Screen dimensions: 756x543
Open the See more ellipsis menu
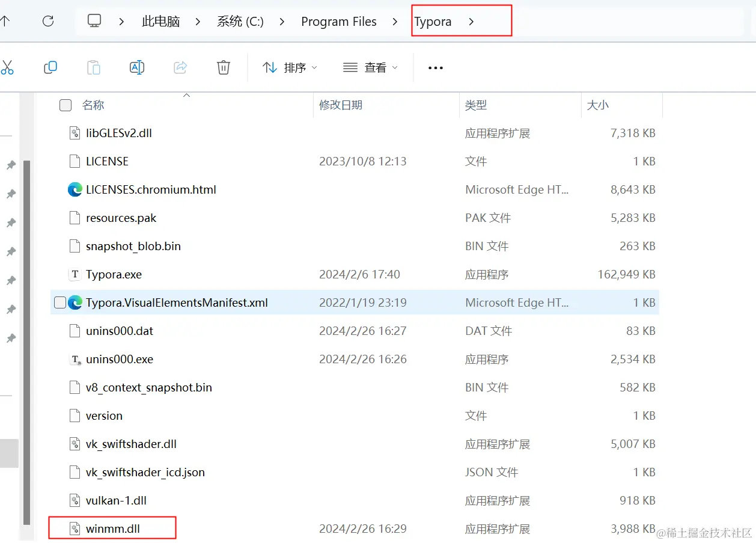point(436,68)
